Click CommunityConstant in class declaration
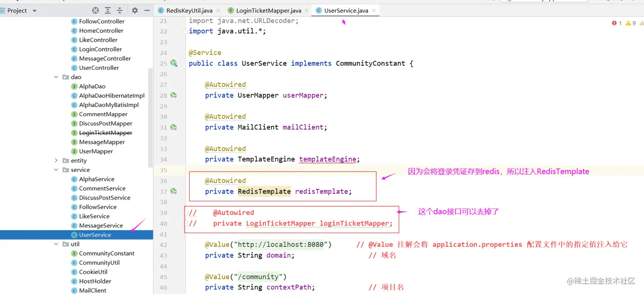 click(371, 63)
